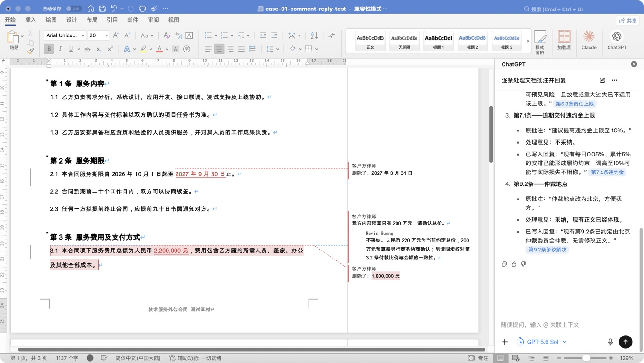Open the 布局 ribbon tab
Viewport: 644px width, 363px height.
[92, 20]
